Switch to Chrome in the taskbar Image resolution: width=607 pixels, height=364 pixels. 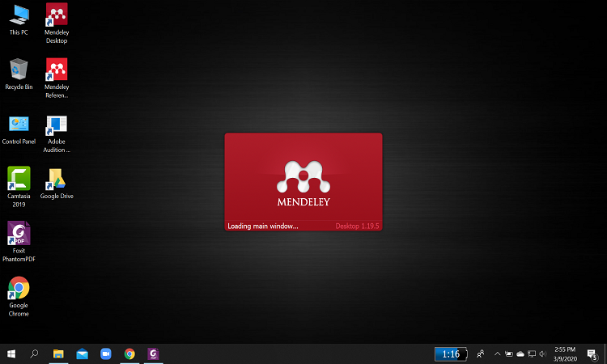coord(129,353)
